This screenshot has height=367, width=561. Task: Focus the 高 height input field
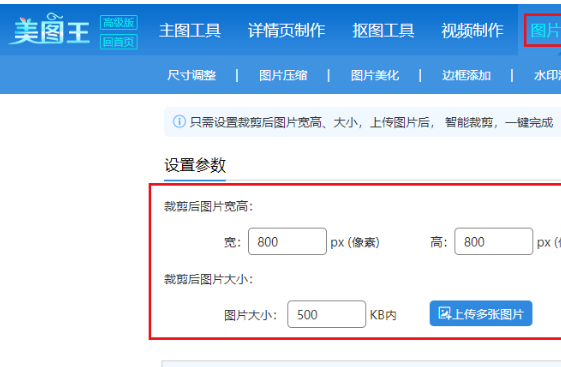493,241
